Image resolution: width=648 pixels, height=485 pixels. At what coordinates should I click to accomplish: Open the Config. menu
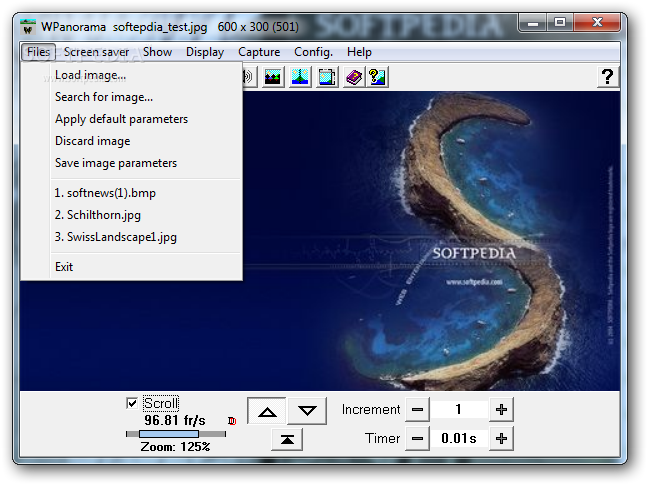313,52
